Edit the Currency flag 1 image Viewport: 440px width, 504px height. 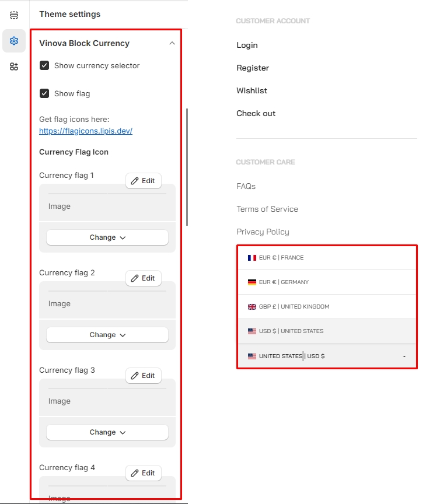pos(143,181)
